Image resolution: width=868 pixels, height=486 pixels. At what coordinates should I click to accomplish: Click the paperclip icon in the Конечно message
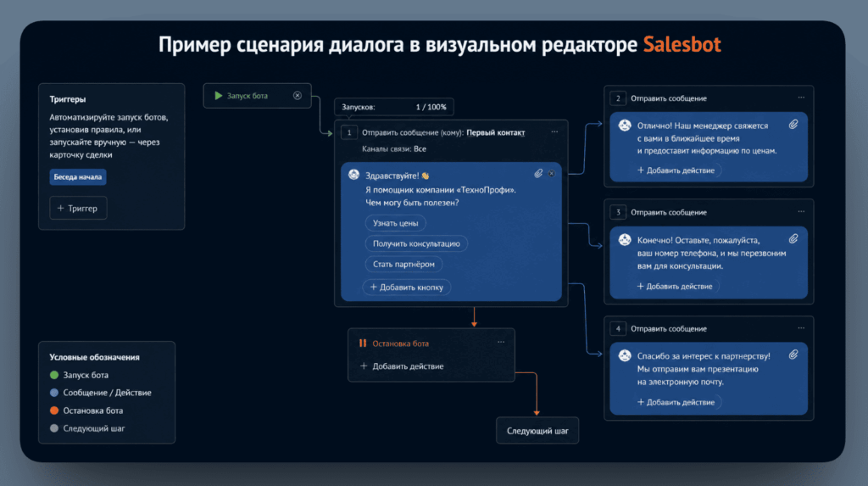[793, 239]
